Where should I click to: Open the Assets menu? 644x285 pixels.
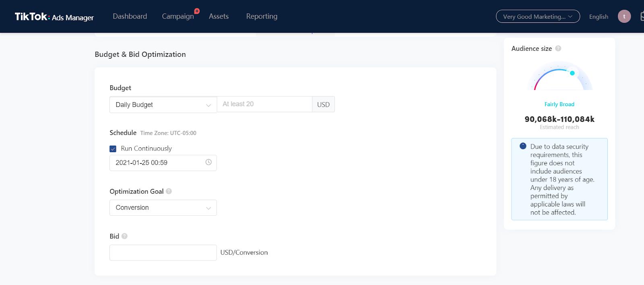(x=219, y=17)
